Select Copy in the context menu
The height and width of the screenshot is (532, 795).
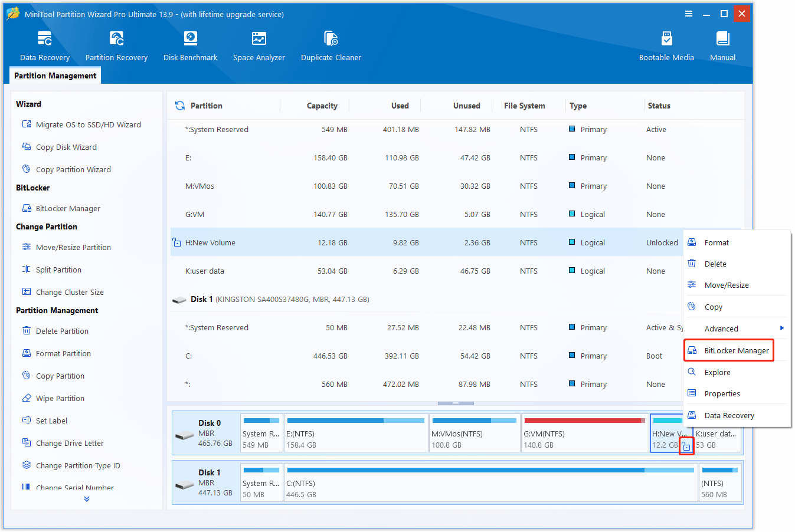pyautogui.click(x=737, y=307)
